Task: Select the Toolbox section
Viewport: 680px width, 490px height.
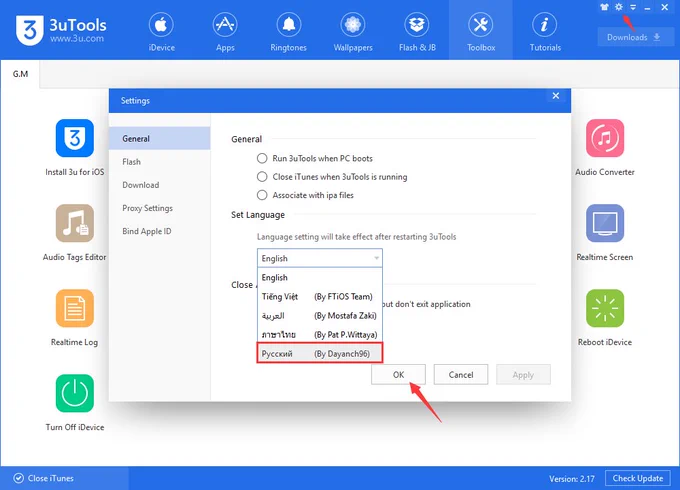Action: 481,31
